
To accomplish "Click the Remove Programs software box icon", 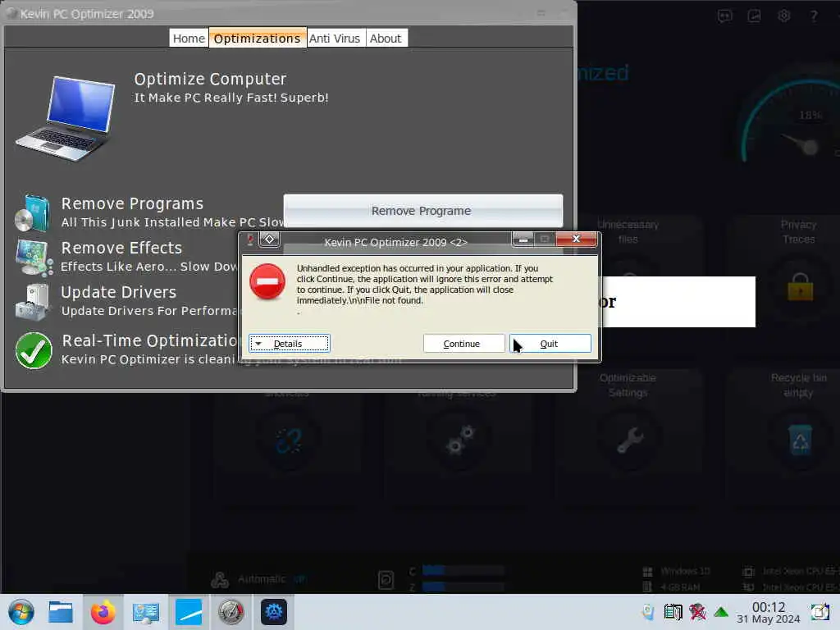I will click(33, 213).
